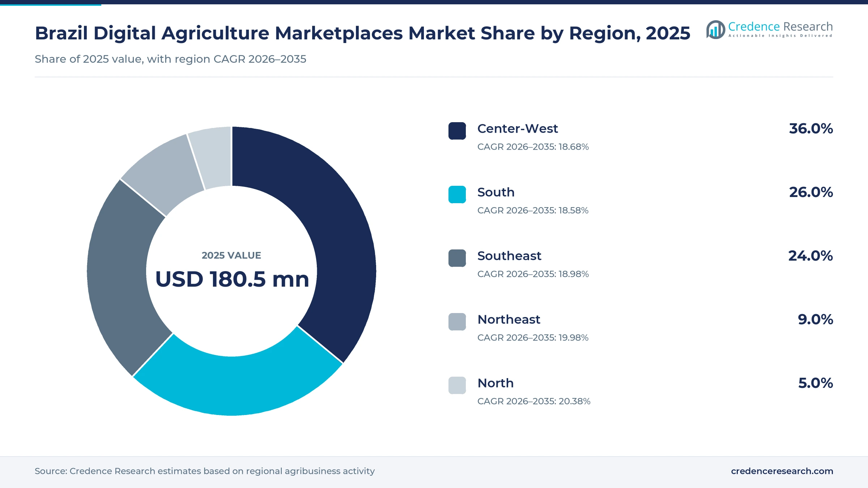Image resolution: width=868 pixels, height=488 pixels.
Task: Click the Actionable Insights Delivered tagline
Action: (x=780, y=36)
